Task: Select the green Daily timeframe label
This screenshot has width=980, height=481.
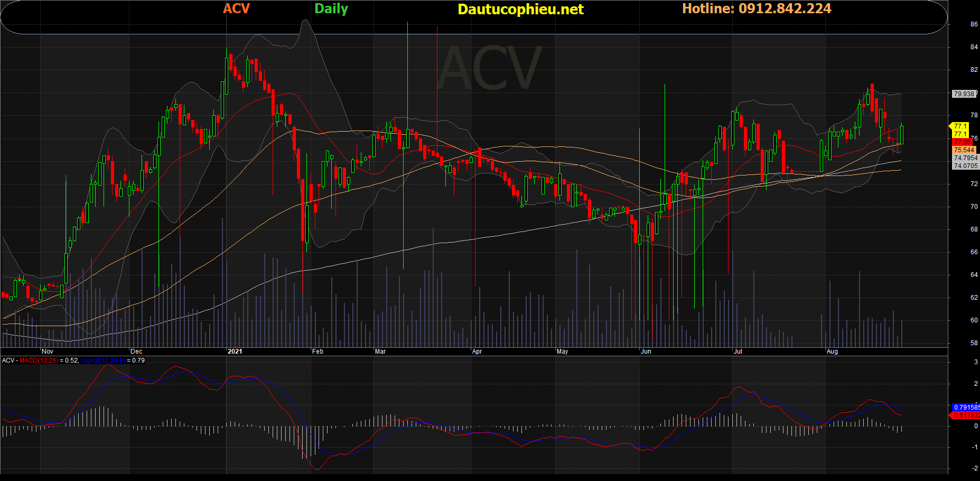Action: [331, 9]
